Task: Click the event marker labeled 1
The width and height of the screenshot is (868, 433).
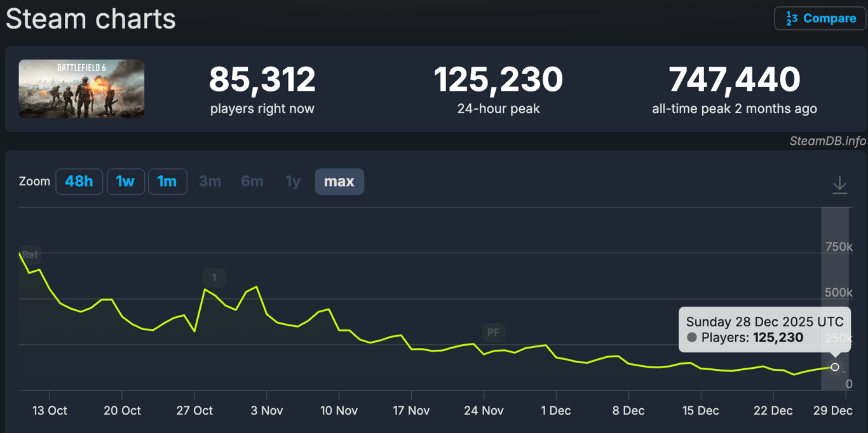Action: click(x=214, y=277)
